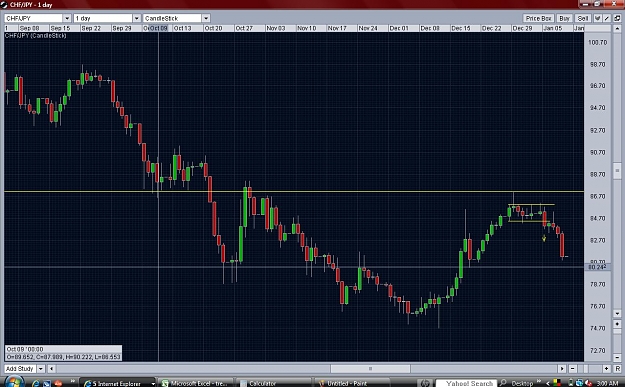Screen dimensions: 625x387
Task: Click the Yahoo! Search box
Action: [x=466, y=383]
